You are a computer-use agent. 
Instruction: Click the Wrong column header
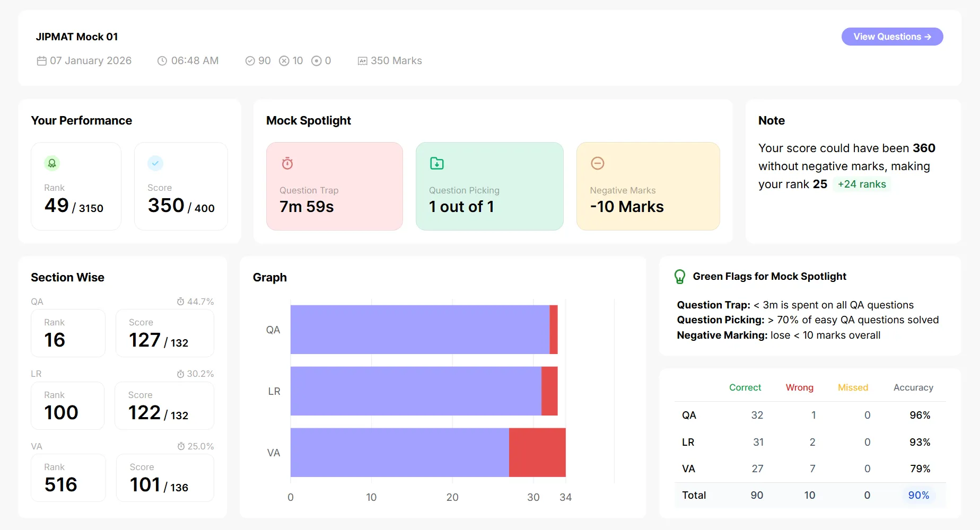pyautogui.click(x=800, y=387)
